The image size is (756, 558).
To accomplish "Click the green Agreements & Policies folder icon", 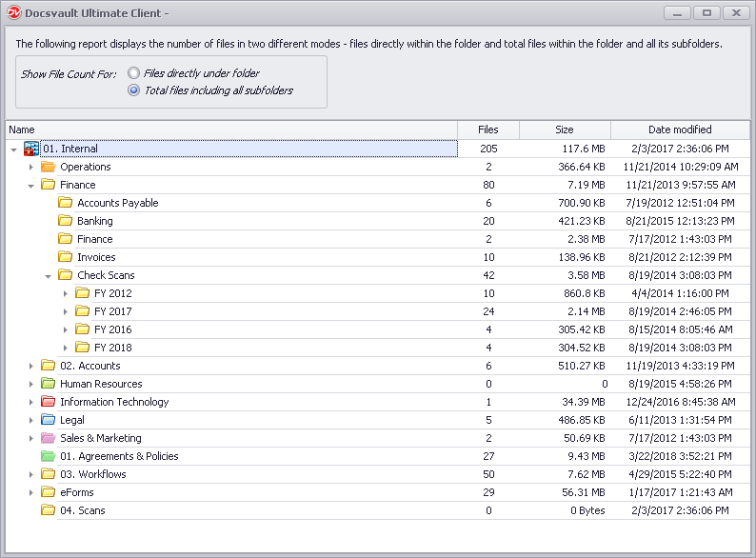I will (x=48, y=456).
